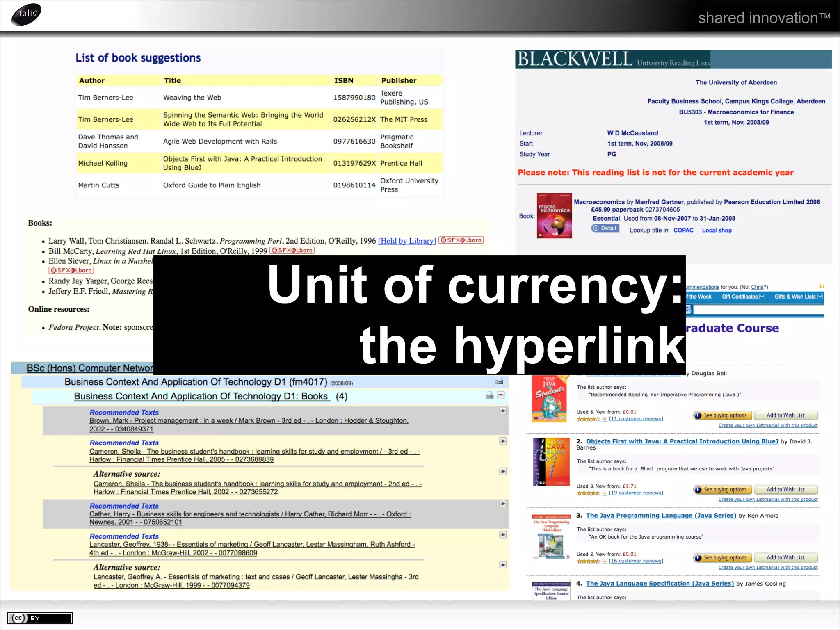This screenshot has height=630, width=840.
Task: Click W D McCausland lecturer name
Action: point(632,133)
